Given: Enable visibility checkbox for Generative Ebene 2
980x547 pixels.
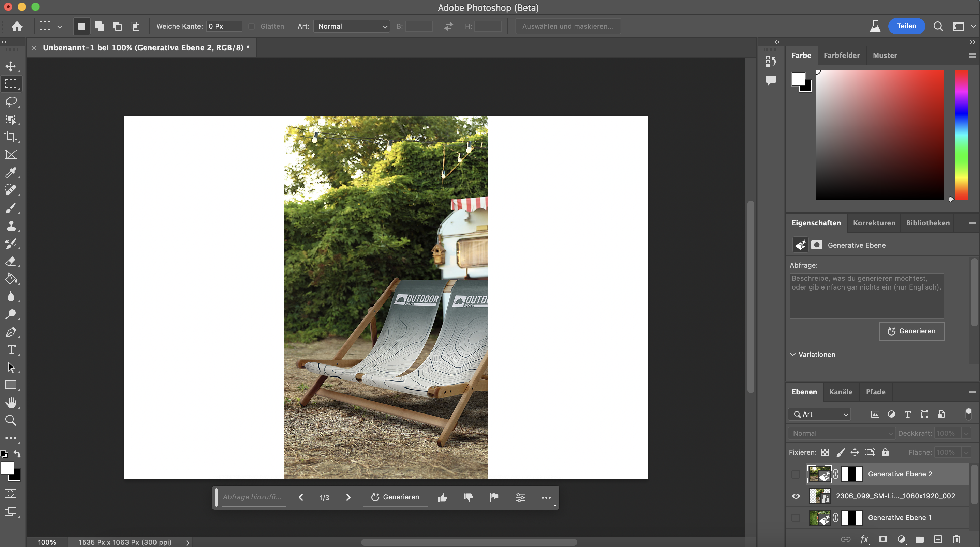Looking at the screenshot, I should pos(795,474).
